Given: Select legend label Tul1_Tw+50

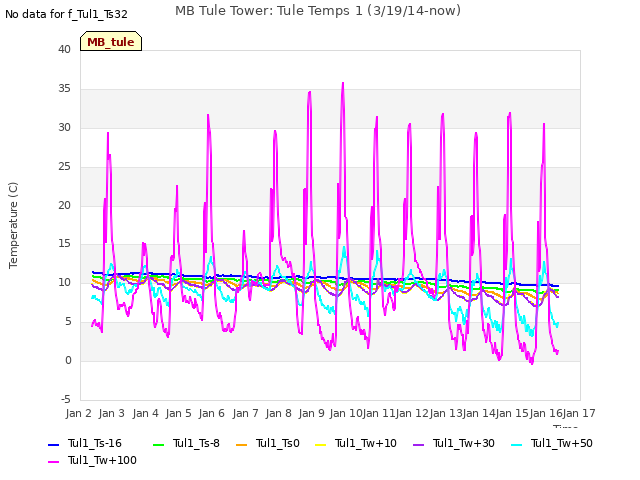Looking at the screenshot, I should coord(562,443).
